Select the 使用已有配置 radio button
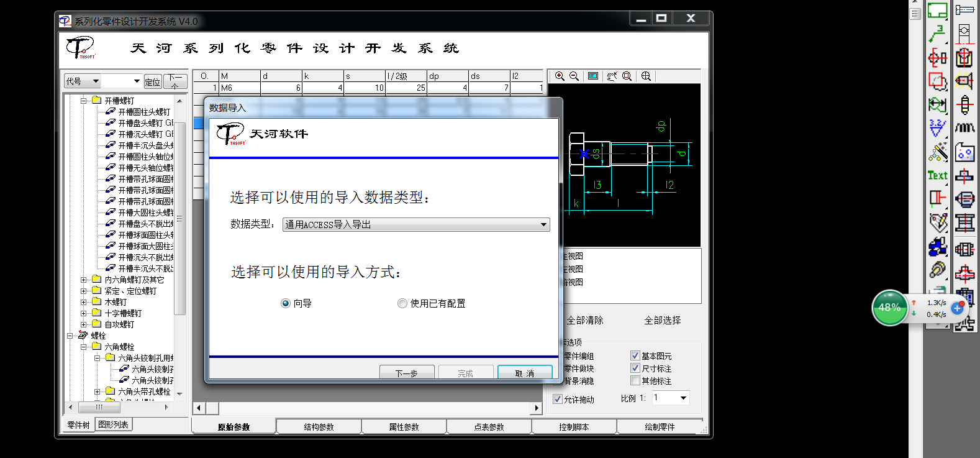The image size is (980, 458). pos(402,303)
